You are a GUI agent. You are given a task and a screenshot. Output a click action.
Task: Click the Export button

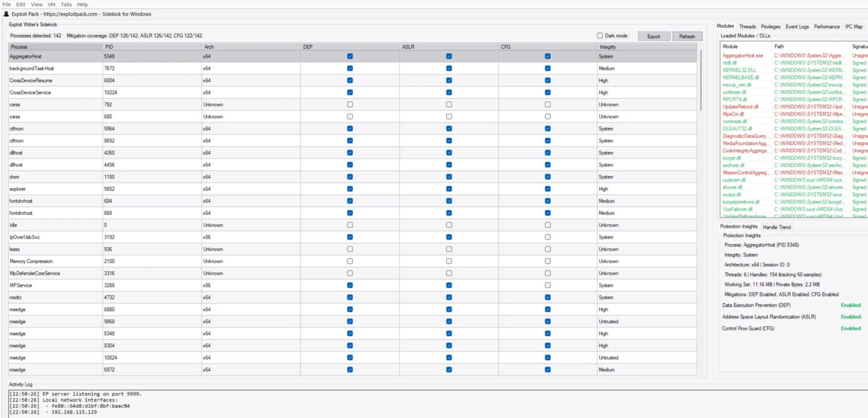tap(654, 36)
